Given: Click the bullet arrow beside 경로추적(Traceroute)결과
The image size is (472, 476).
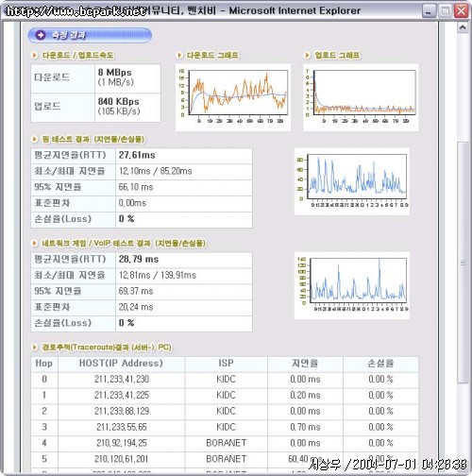Looking at the screenshot, I should (34, 347).
